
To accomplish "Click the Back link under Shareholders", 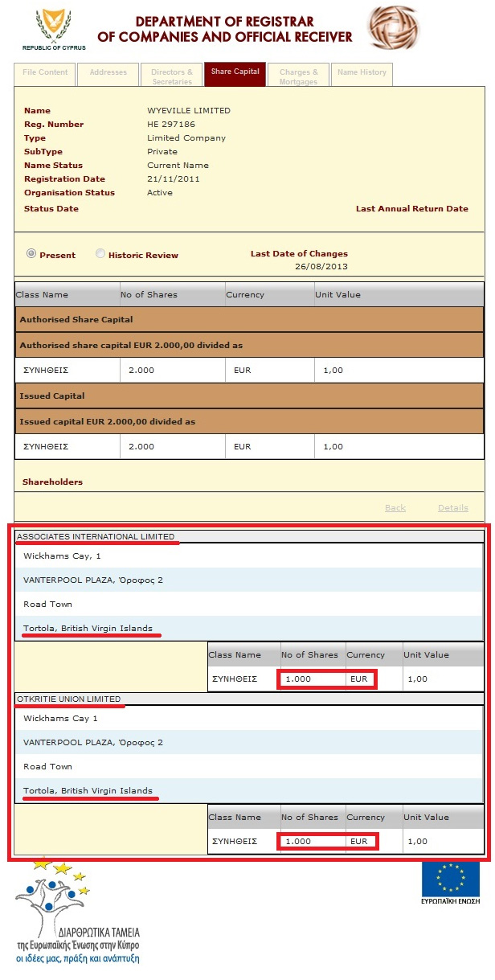I will 395,508.
